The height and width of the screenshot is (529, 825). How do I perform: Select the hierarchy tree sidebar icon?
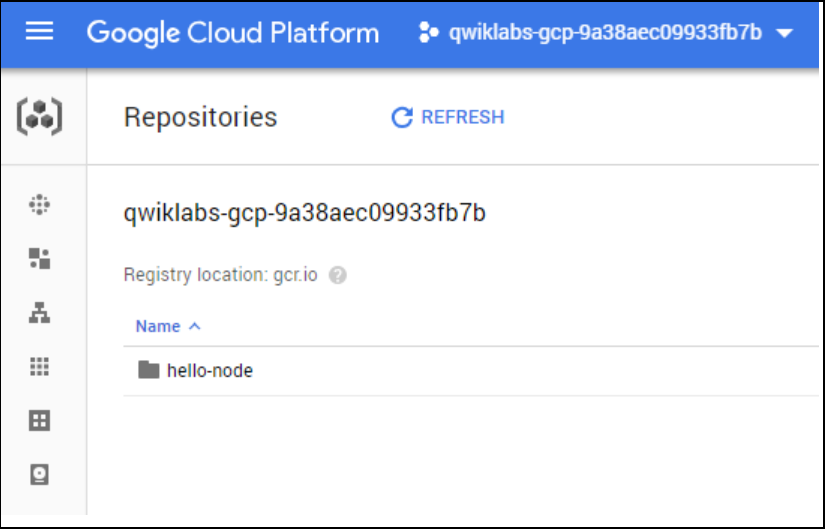tap(39, 313)
